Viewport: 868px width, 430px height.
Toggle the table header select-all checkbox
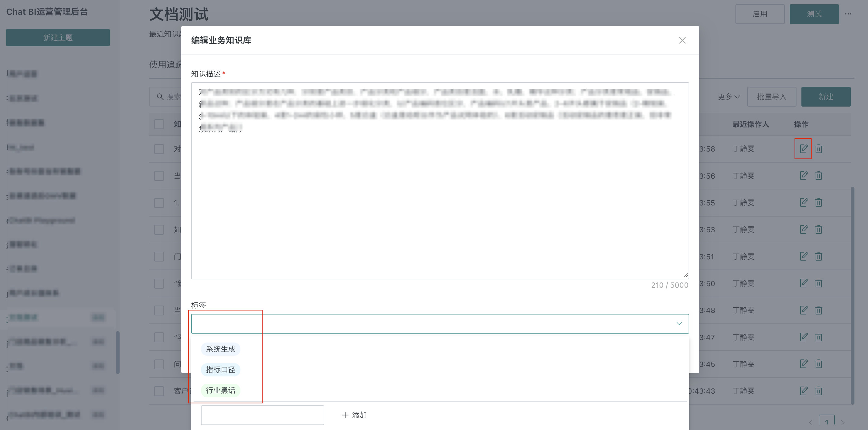(x=159, y=124)
